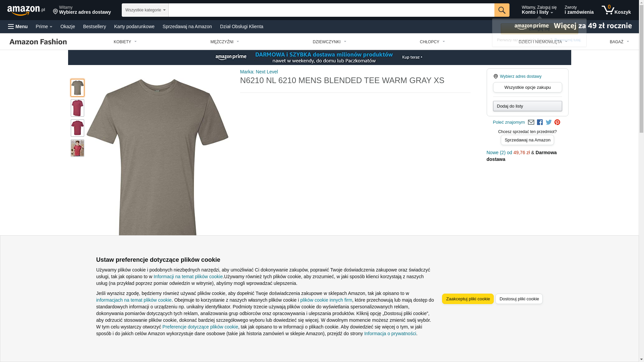Expand the DZIEWCZYNKI category dropdown
This screenshot has height=362, width=644.
pos(329,42)
